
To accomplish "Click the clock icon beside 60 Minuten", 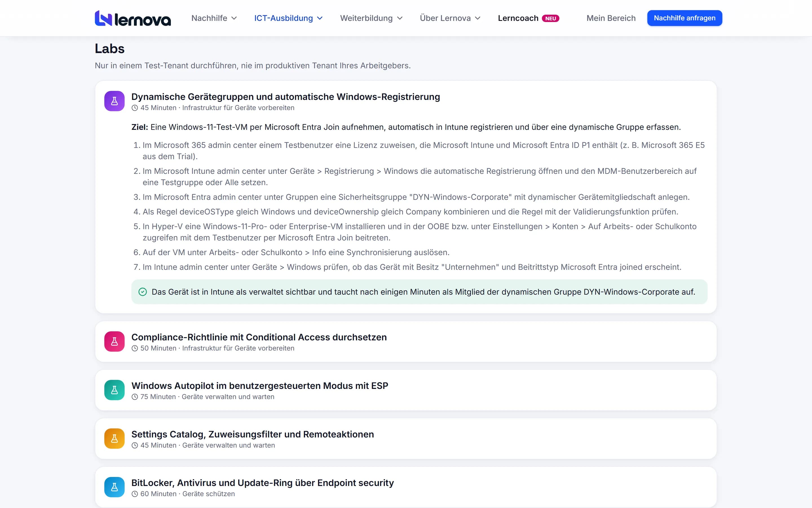I will pos(135,494).
